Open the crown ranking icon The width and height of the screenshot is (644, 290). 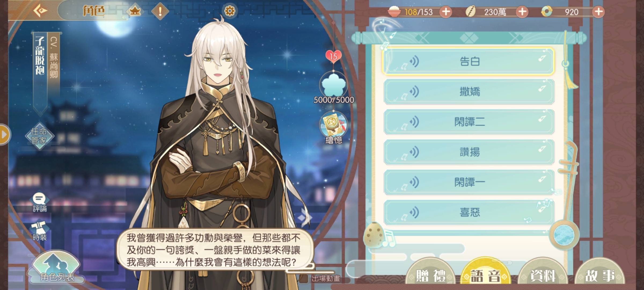click(135, 11)
